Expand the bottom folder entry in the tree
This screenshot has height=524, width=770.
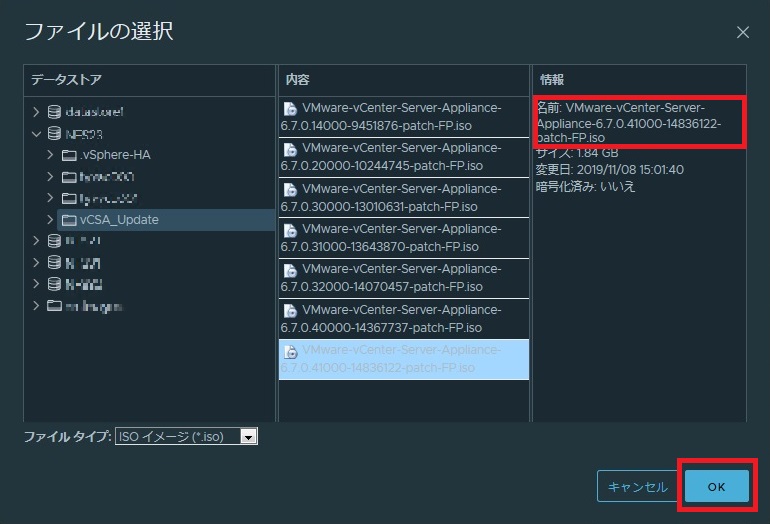36,306
